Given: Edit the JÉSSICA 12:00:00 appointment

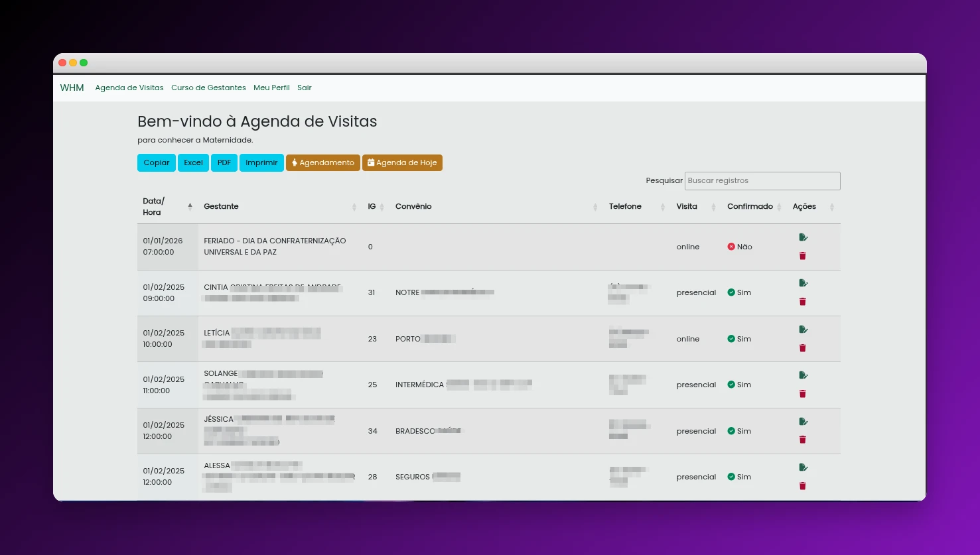Looking at the screenshot, I should (804, 422).
